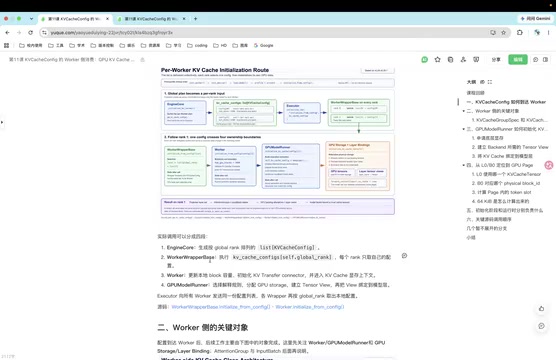Open the apps grid in bookmarks bar
The image size is (556, 360).
[x=6, y=45]
